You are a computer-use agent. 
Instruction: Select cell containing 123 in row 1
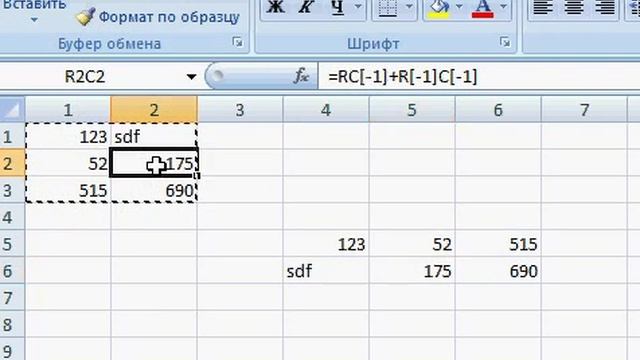[x=68, y=136]
